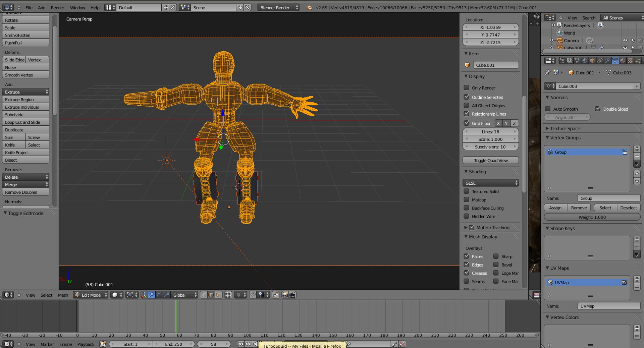Select the rotate manipulator arc icon

pyautogui.click(x=159, y=295)
